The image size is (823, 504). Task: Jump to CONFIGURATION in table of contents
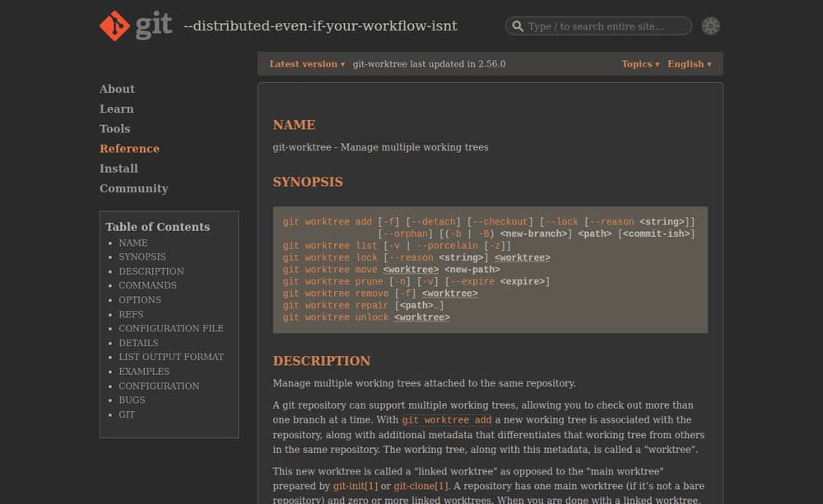click(159, 386)
